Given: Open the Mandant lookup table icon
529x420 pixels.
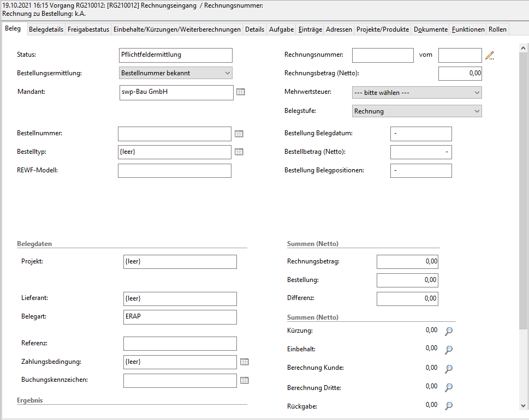Looking at the screenshot, I should (241, 92).
